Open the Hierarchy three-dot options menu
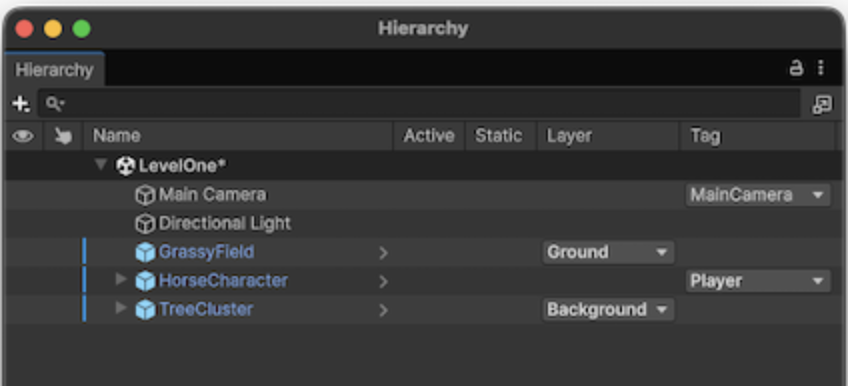 [x=821, y=68]
